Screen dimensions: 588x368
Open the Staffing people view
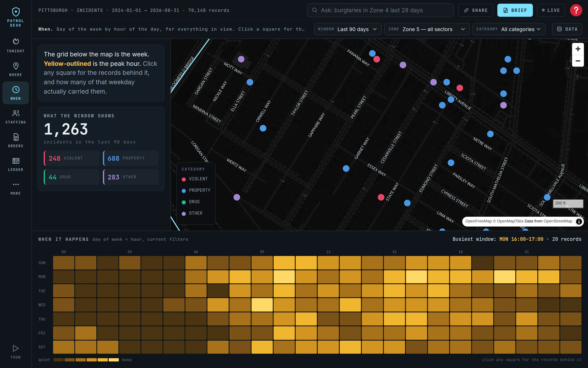pyautogui.click(x=16, y=117)
